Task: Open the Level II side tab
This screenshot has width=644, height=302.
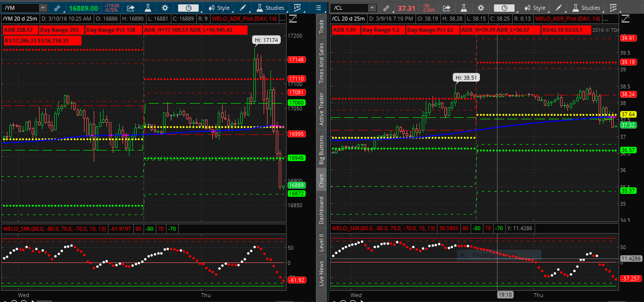Action: [x=321, y=243]
